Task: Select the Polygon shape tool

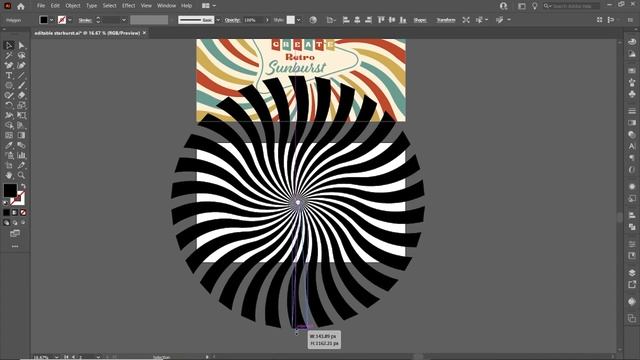Action: click(9, 85)
